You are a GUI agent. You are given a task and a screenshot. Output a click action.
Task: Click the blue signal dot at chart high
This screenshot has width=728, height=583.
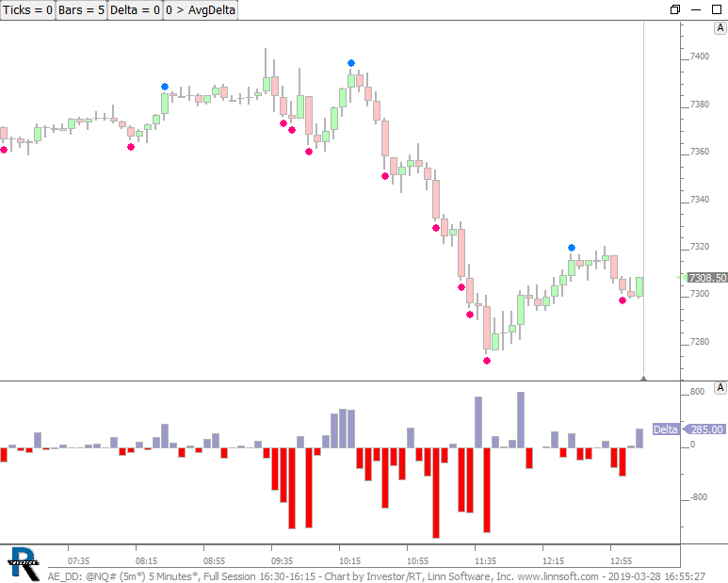point(351,63)
